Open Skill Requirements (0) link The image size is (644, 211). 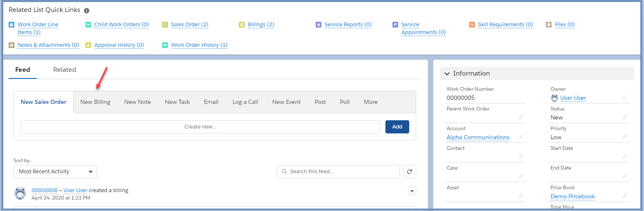point(505,25)
